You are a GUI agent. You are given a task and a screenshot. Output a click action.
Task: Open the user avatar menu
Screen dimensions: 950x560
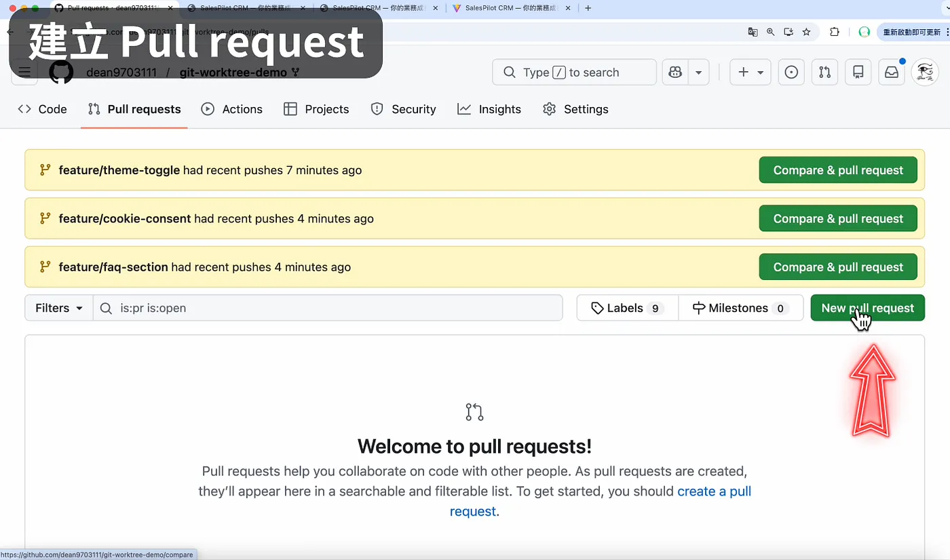pyautogui.click(x=925, y=73)
